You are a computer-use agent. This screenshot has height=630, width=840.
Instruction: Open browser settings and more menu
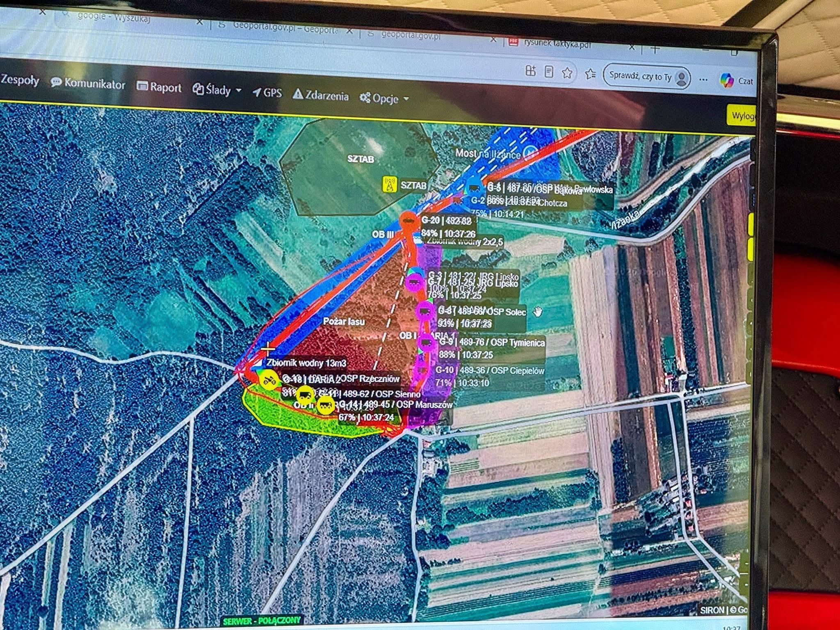[703, 79]
